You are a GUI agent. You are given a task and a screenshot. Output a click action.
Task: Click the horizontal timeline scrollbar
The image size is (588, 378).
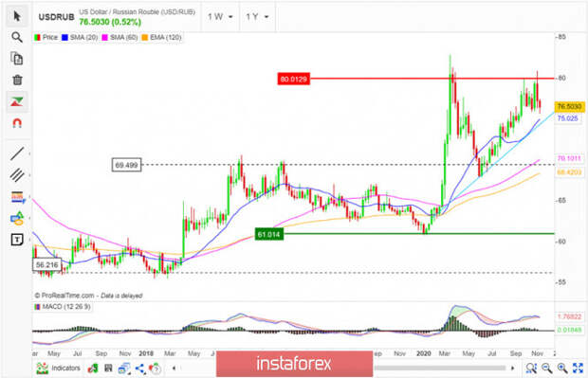pyautogui.click(x=439, y=368)
